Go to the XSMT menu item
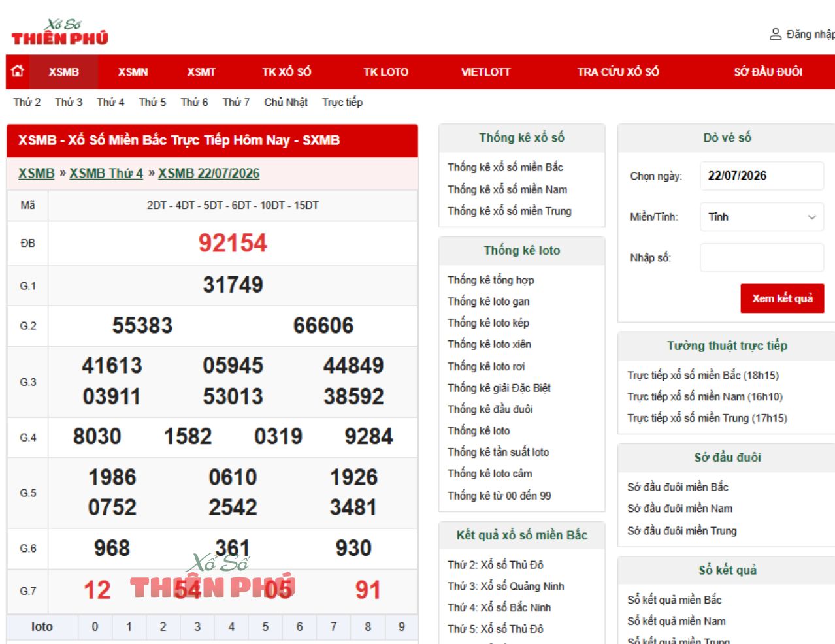Screen dimensions: 835x644 coord(201,72)
